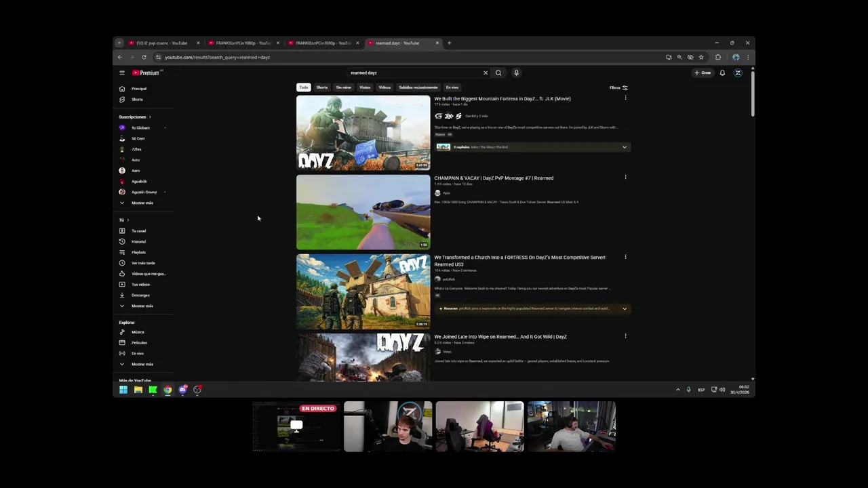This screenshot has width=868, height=488.
Task: Open a new Chrome tab
Action: coord(449,43)
